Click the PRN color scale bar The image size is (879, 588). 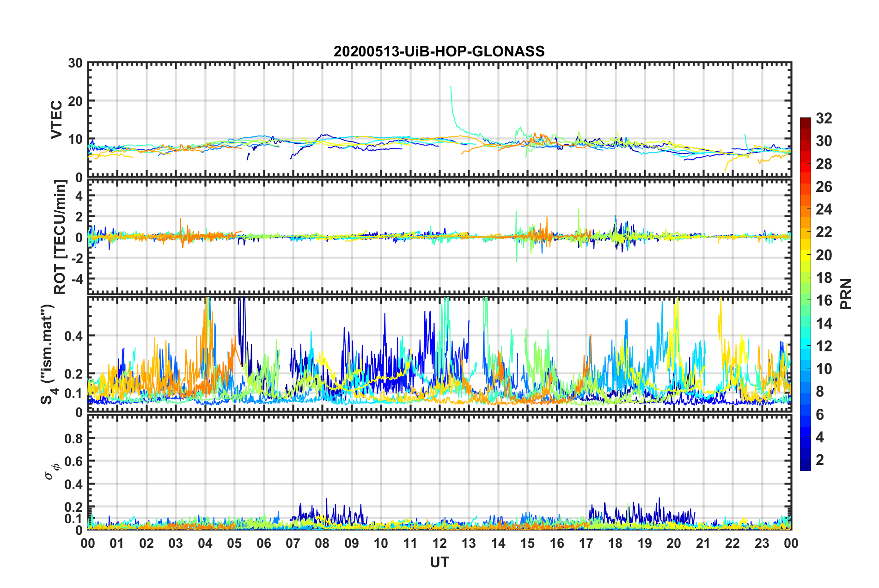(806, 294)
